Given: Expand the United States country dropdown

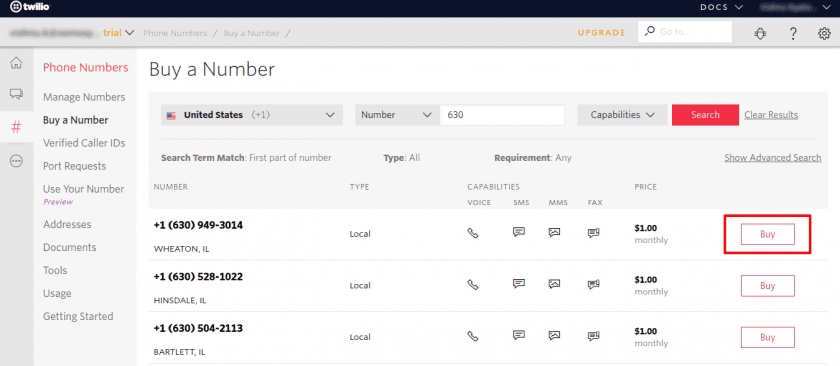Looking at the screenshot, I should coord(252,115).
